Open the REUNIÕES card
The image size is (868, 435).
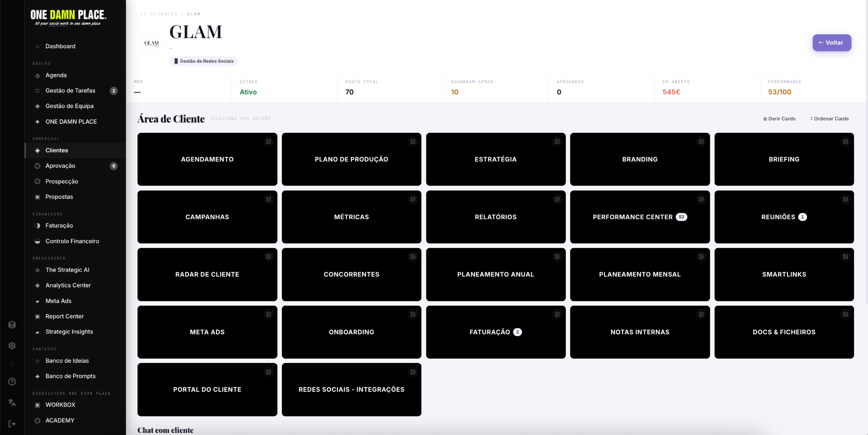pos(784,217)
